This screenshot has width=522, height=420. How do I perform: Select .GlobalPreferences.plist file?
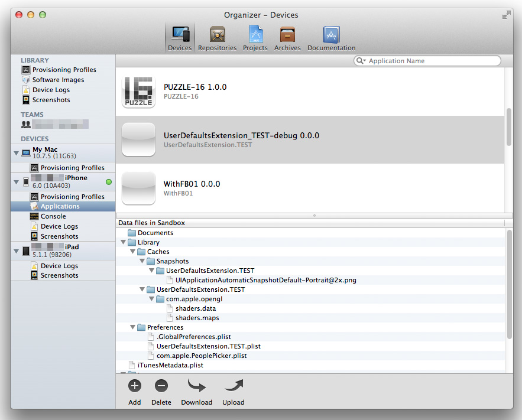tap(189, 337)
